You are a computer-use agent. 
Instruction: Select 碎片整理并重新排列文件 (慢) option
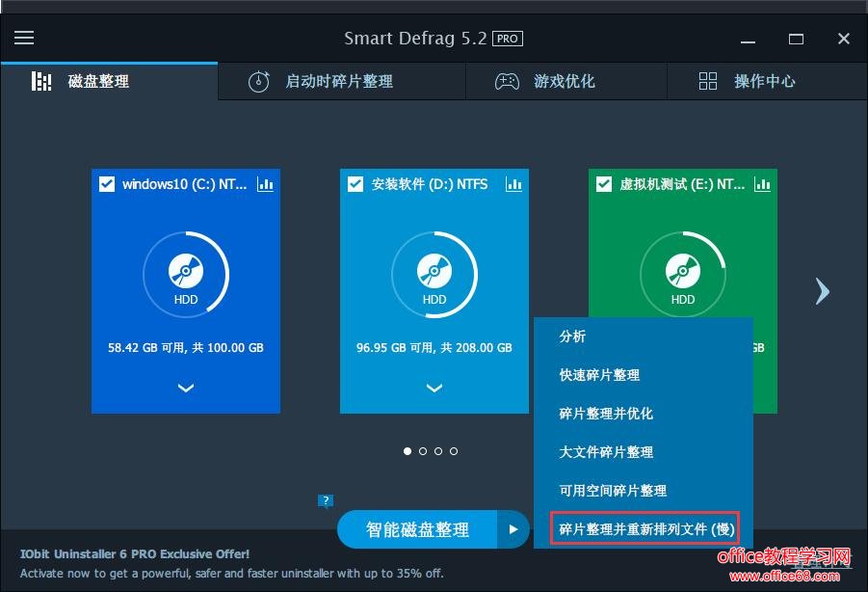tap(645, 529)
